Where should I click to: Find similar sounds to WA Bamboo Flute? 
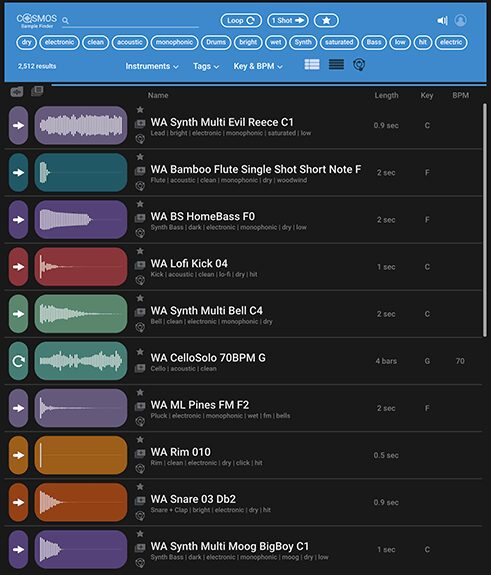click(x=140, y=186)
